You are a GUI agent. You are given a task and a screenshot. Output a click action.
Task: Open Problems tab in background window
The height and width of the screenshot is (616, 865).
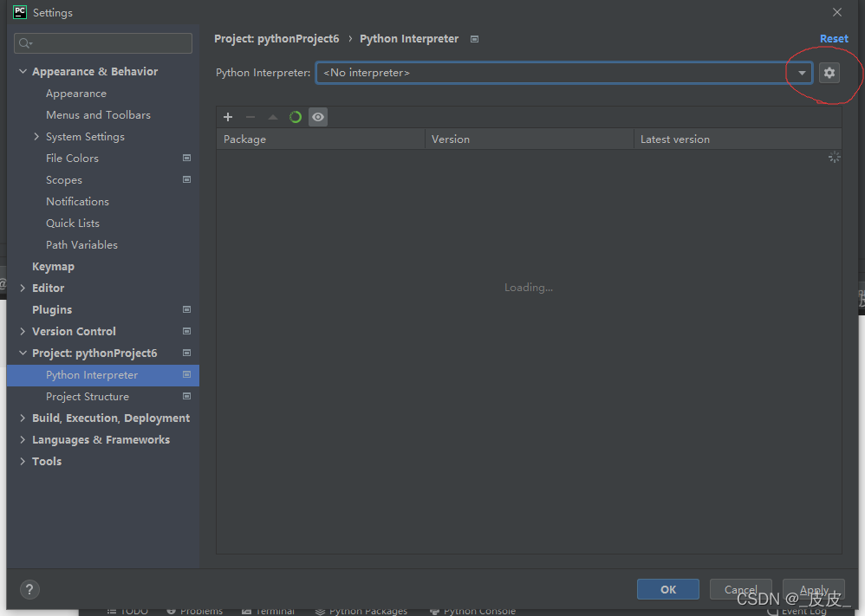point(195,611)
